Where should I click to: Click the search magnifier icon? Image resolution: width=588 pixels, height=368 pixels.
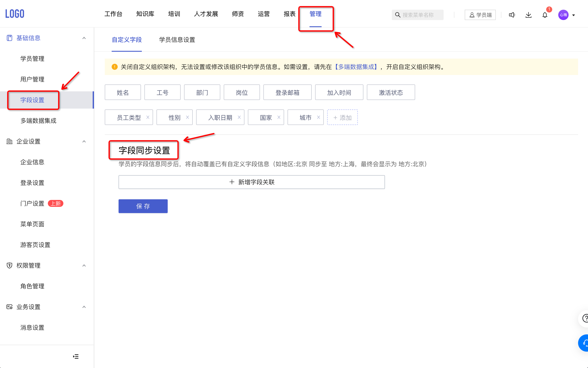[398, 15]
